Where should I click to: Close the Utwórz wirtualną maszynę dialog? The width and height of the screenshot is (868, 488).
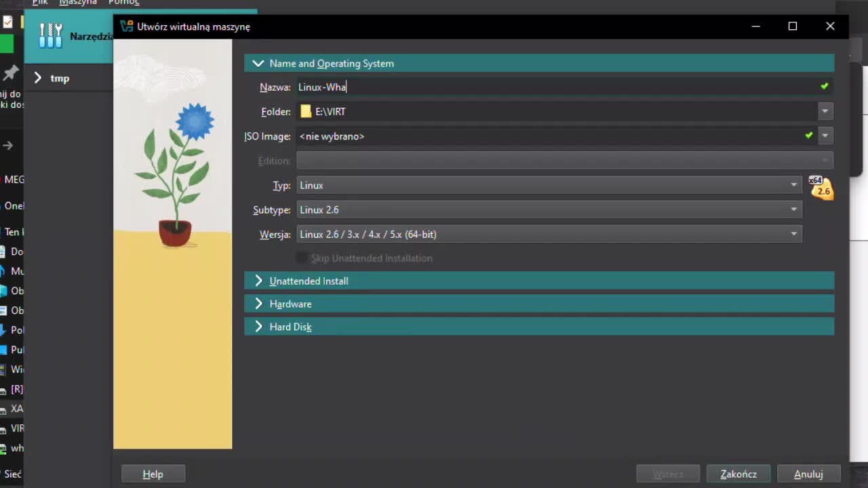pyautogui.click(x=830, y=26)
